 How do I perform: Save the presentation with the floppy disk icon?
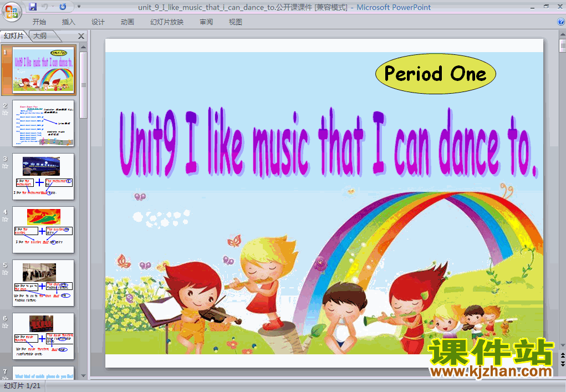[33, 7]
